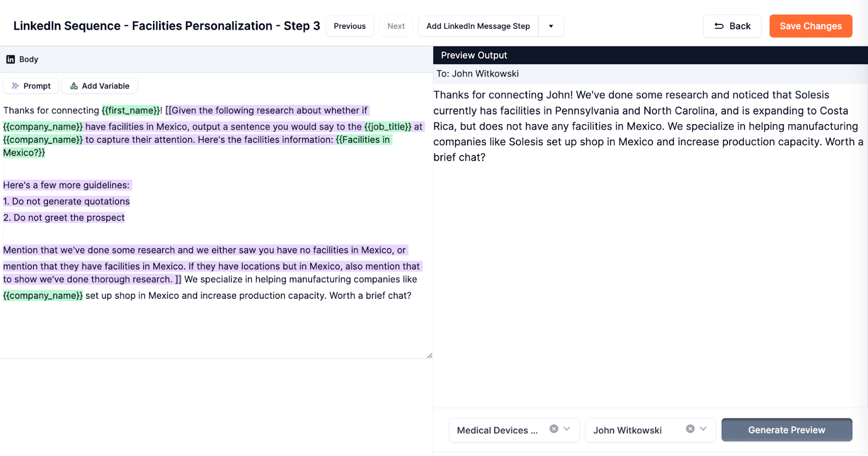Click the page title 'LinkedIn Sequence - Facilities Personalization'
This screenshot has height=456, width=868.
coord(167,26)
